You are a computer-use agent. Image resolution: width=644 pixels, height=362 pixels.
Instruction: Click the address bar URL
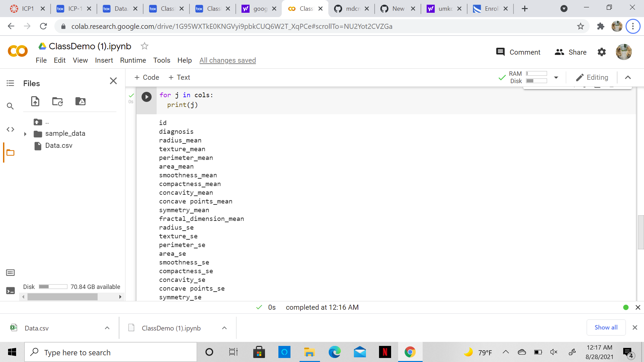[x=231, y=26]
